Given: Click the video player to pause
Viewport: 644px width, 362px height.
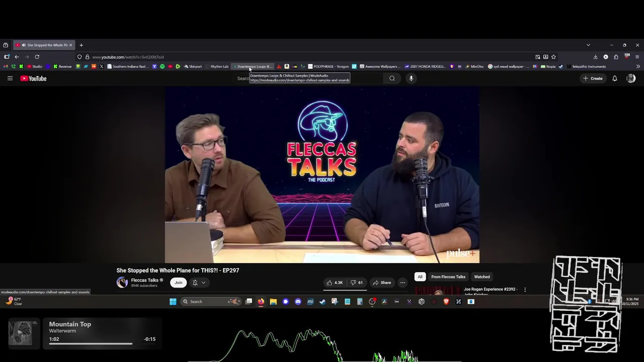Looking at the screenshot, I should [x=322, y=175].
